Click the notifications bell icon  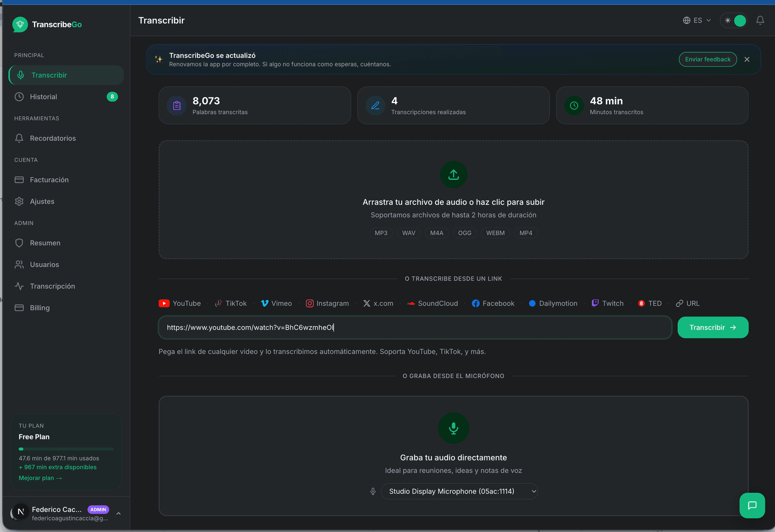click(x=760, y=20)
